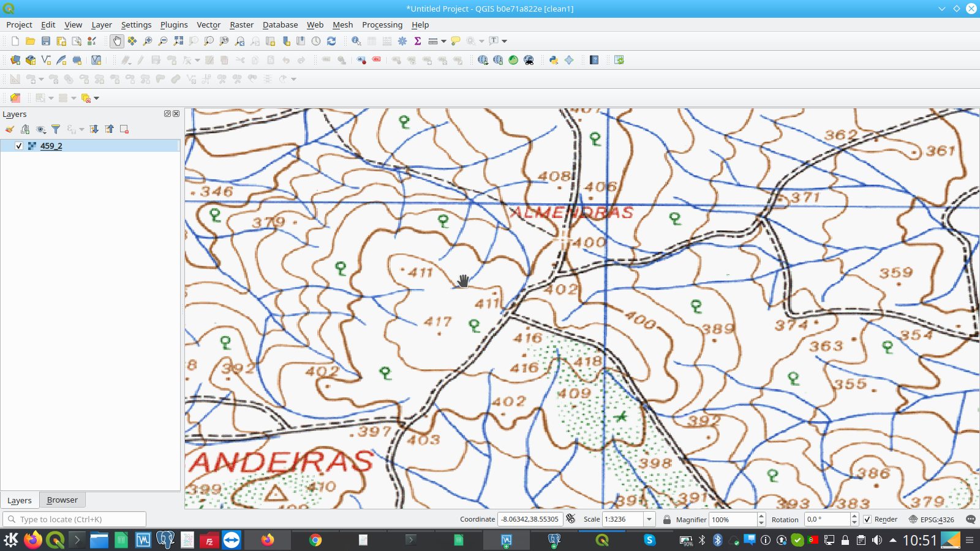
Task: Click the Type to locate search field
Action: coord(73,519)
